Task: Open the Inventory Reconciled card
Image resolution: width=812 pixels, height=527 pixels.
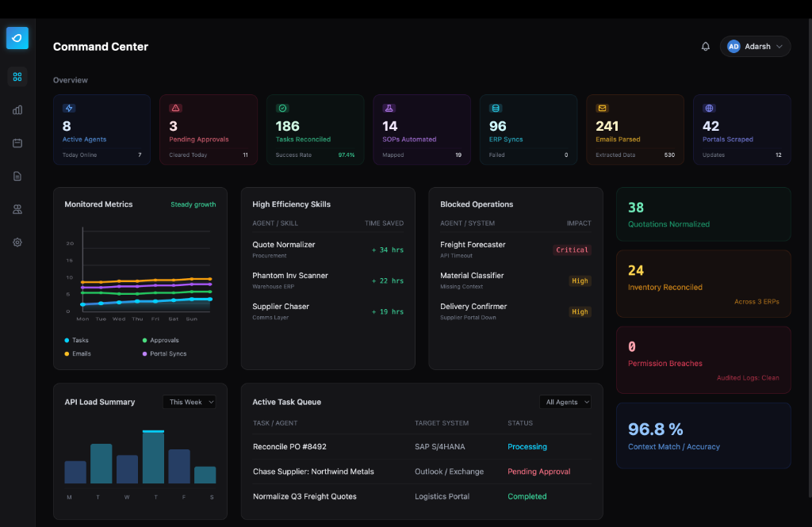Action: [703, 284]
